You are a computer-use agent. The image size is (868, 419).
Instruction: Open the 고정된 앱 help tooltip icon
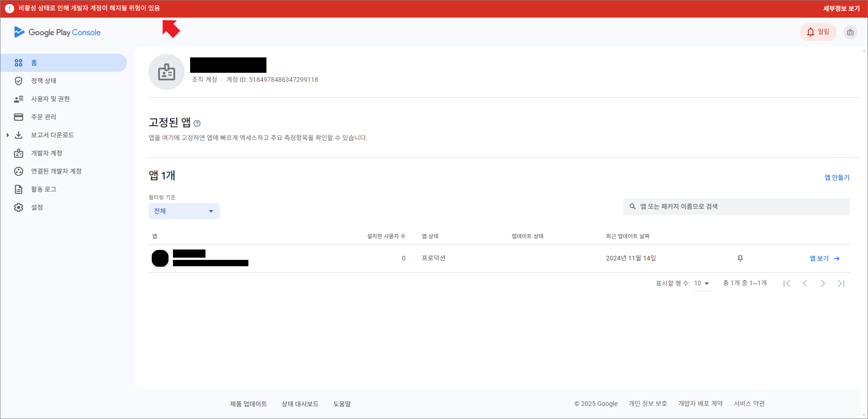pyautogui.click(x=197, y=123)
